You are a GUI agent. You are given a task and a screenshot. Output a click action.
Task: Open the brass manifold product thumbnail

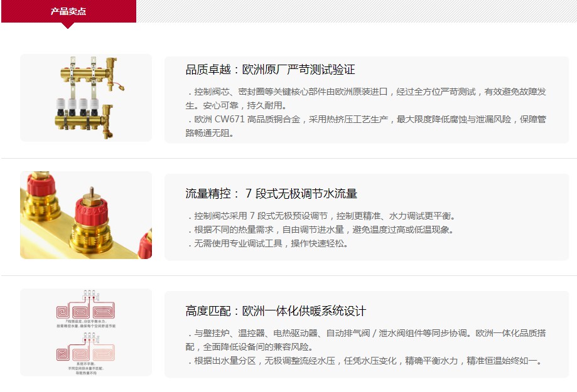coord(86,98)
